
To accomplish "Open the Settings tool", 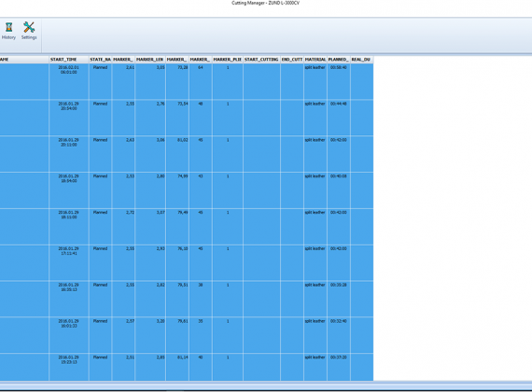I will (x=29, y=31).
